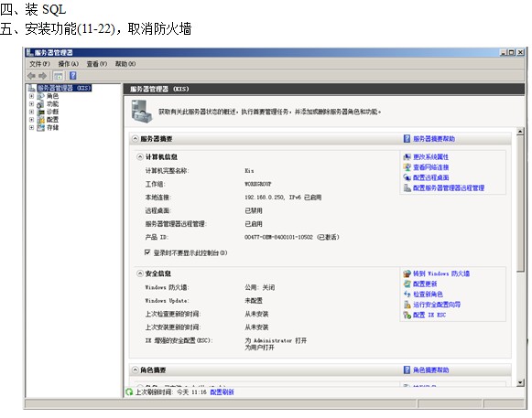Open the 文件(F) menu
This screenshot has height=418, width=532.
pyautogui.click(x=39, y=64)
